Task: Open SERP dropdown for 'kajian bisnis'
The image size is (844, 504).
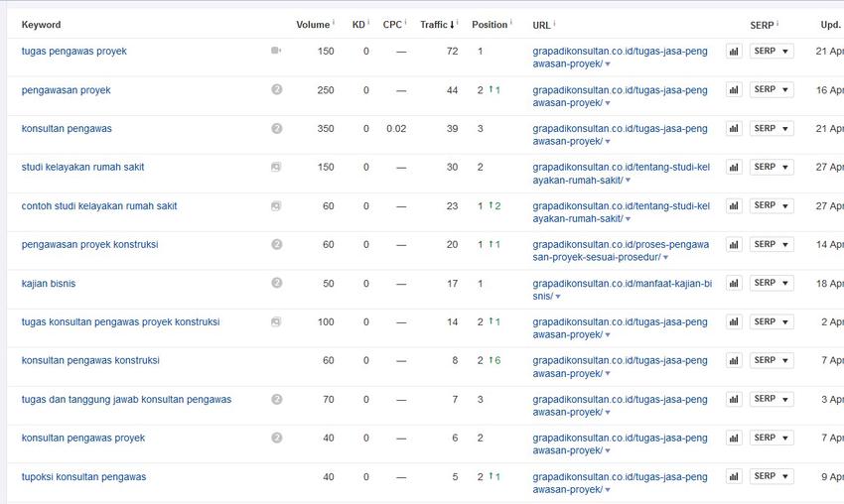Action: pyautogui.click(x=772, y=283)
